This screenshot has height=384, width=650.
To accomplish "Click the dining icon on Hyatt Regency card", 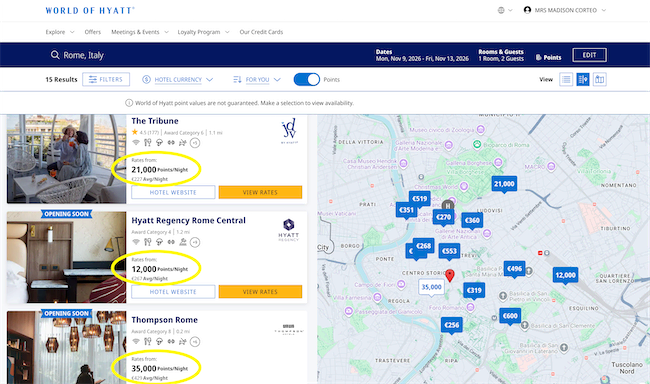I will pyautogui.click(x=148, y=242).
